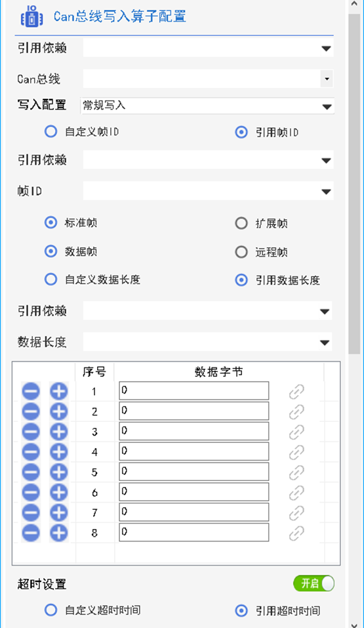
Task: Select 远程帧 frame type
Action: click(241, 252)
